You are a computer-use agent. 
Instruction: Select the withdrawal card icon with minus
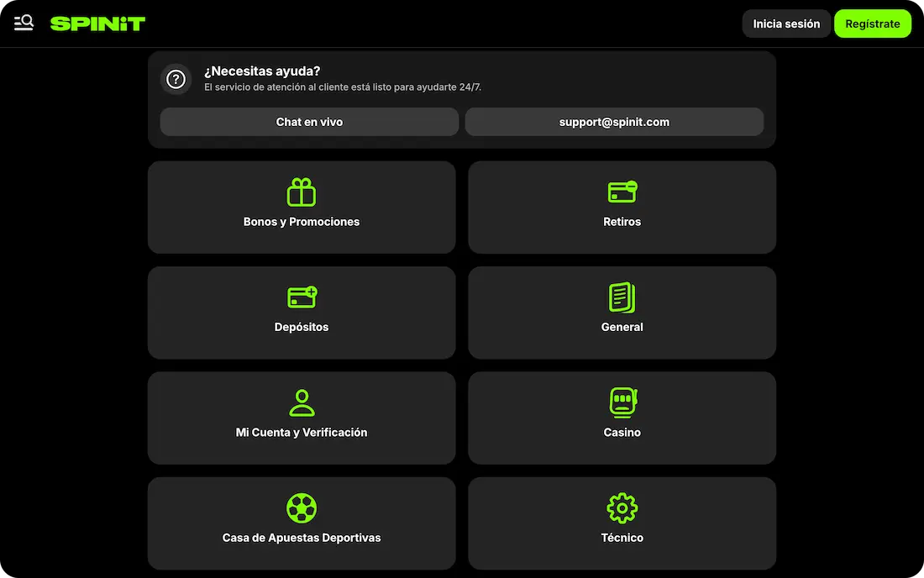pyautogui.click(x=622, y=192)
